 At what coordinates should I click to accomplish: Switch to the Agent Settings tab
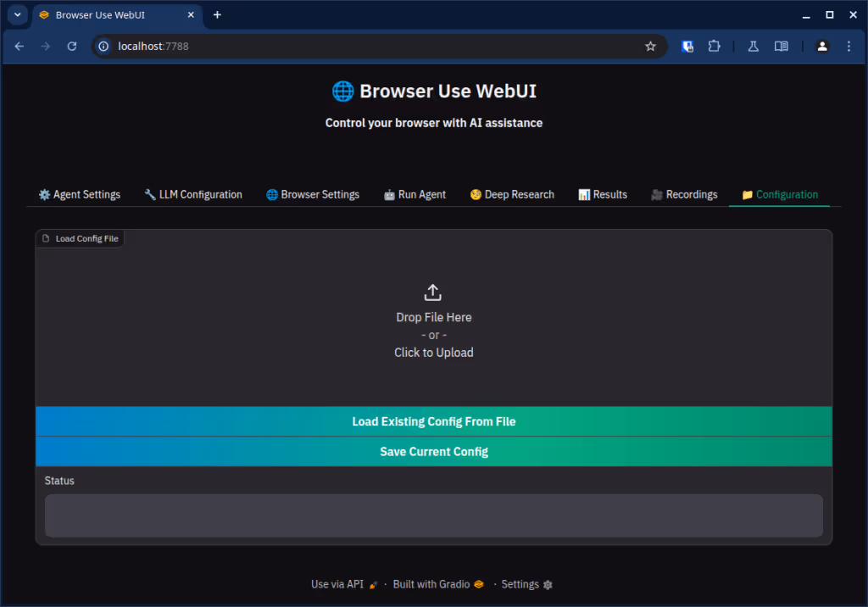(79, 194)
